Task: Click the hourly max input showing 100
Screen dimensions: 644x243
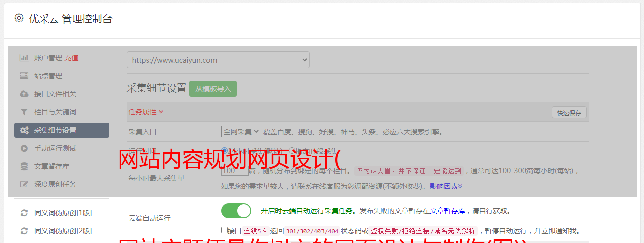Action: [x=235, y=171]
